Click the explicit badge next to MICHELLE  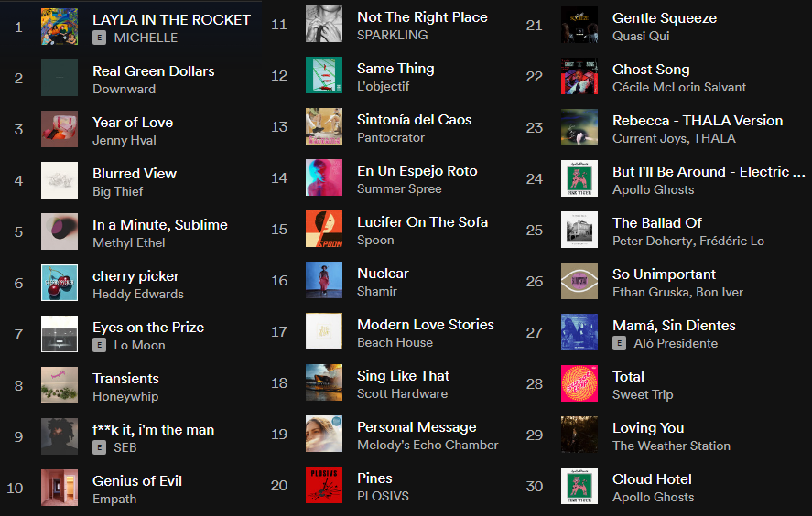point(100,38)
